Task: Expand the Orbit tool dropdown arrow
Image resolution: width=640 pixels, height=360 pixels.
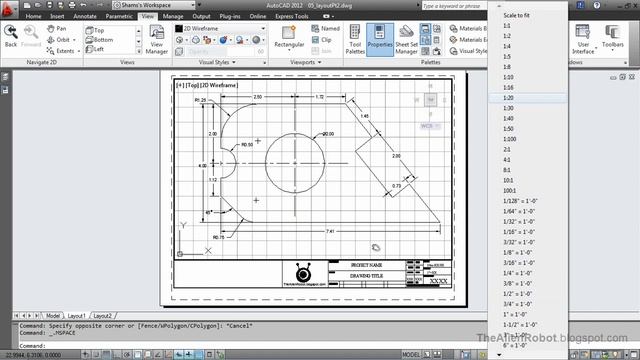Action: 74,40
